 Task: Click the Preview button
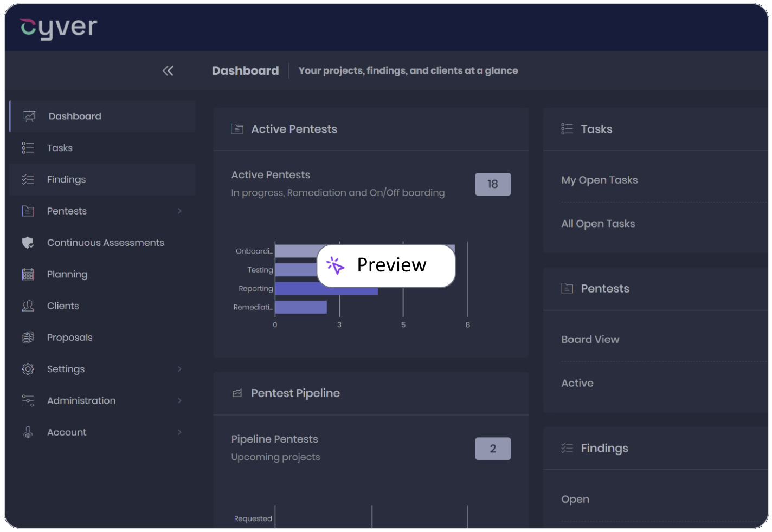[x=386, y=266]
